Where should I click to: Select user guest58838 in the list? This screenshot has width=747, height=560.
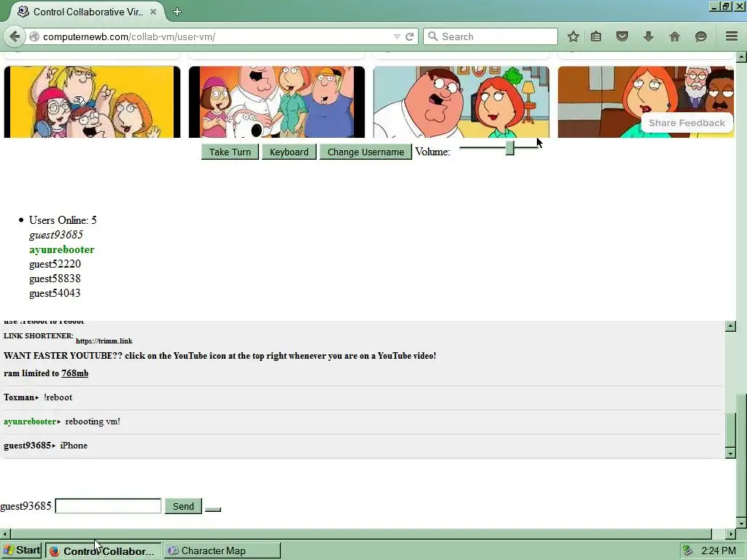click(x=55, y=279)
